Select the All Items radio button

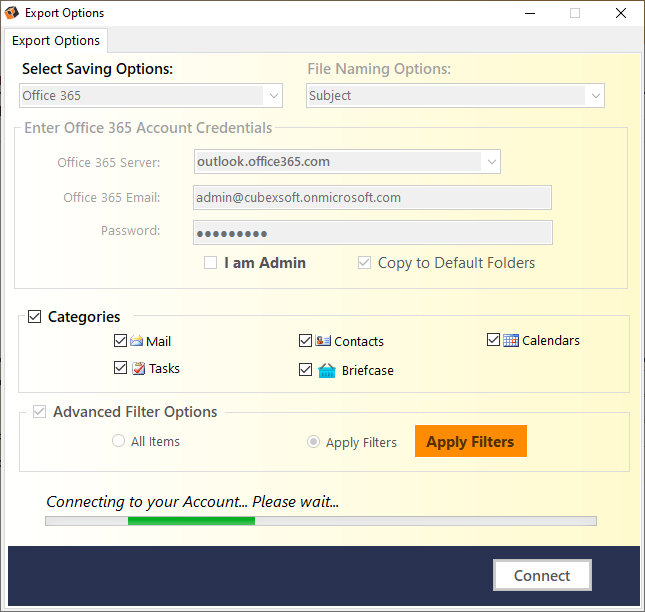point(119,441)
